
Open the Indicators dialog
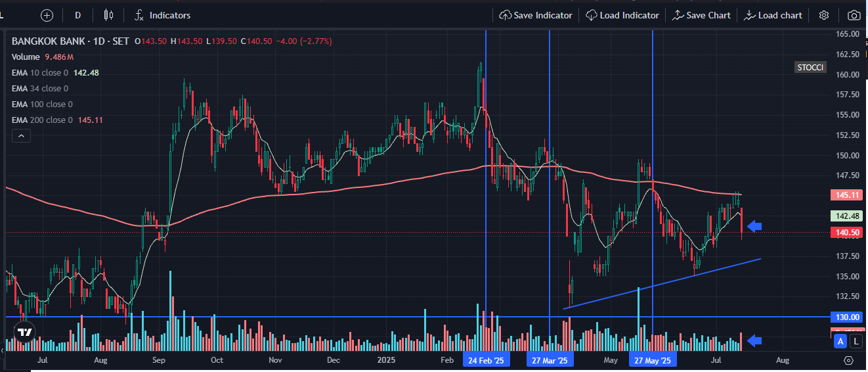click(162, 15)
